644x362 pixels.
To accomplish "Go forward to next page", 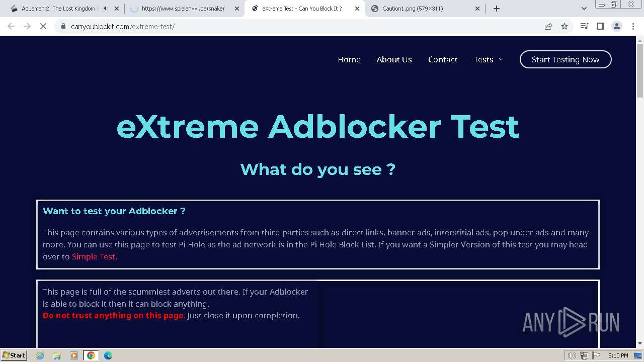I will [27, 26].
